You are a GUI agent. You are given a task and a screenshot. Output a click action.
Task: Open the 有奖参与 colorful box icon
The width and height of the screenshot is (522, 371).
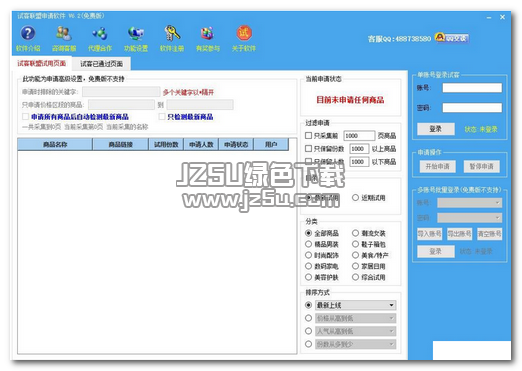pyautogui.click(x=207, y=34)
